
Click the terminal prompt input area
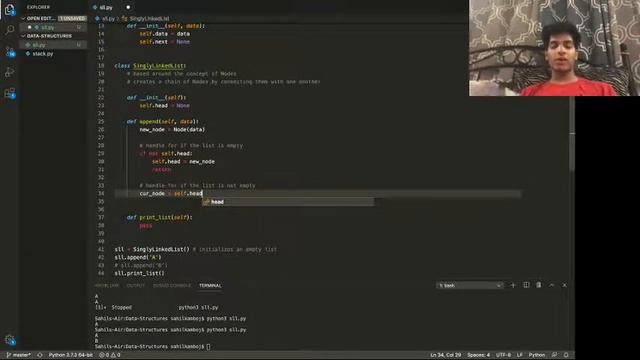[209, 347]
